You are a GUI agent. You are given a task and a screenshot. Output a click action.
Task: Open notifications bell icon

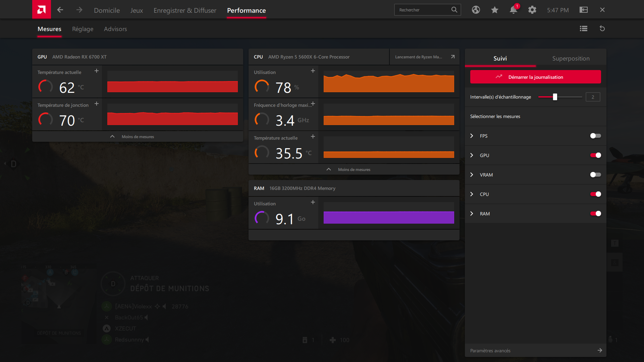[513, 10]
